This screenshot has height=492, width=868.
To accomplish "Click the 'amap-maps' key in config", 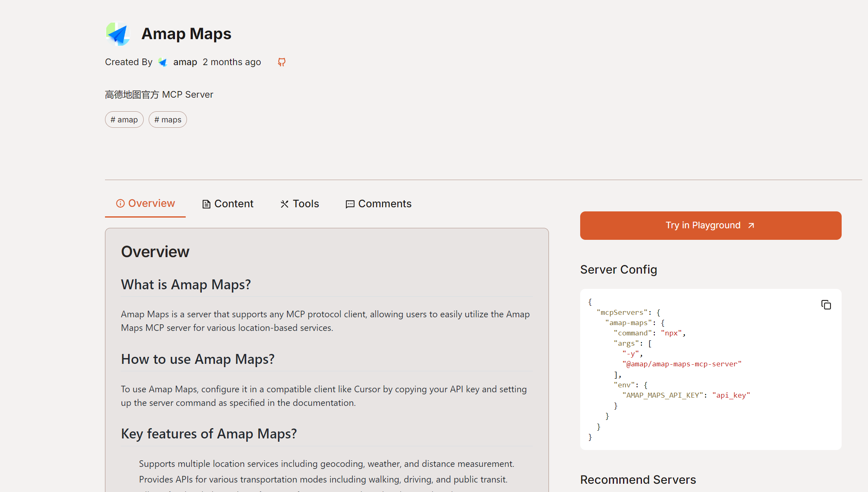I will click(628, 323).
